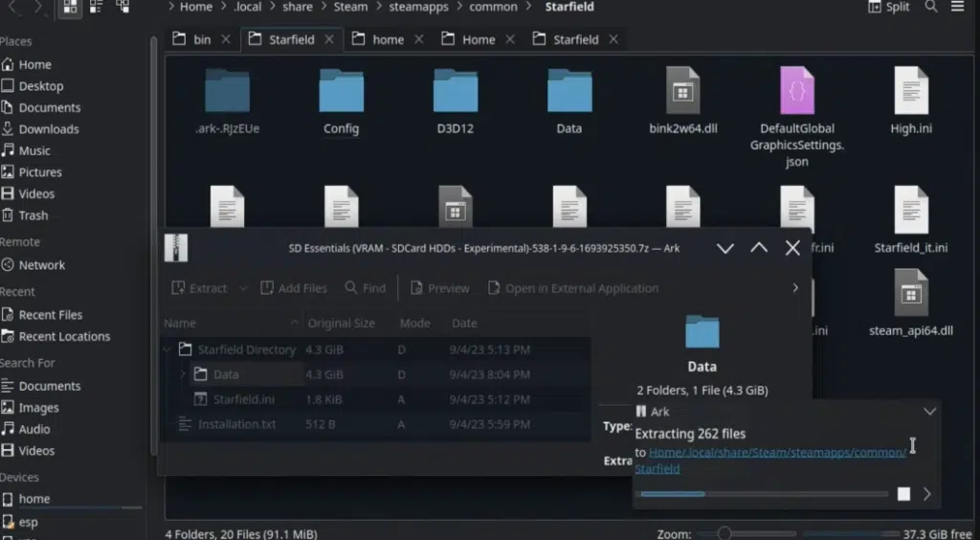This screenshot has height=540, width=980.
Task: Select DefaultGlobalGraphicsSettings.json file icon
Action: 797,91
